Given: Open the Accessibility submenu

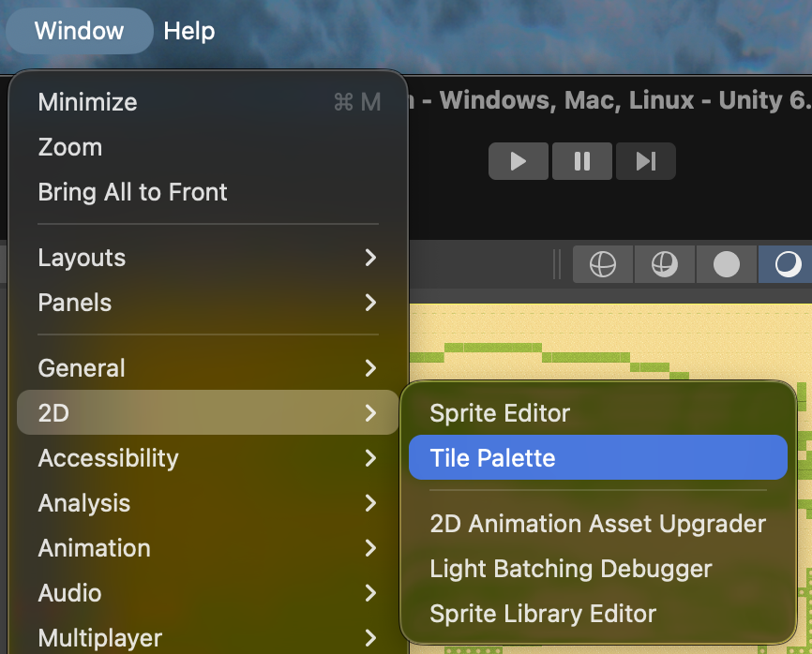Looking at the screenshot, I should (207, 458).
